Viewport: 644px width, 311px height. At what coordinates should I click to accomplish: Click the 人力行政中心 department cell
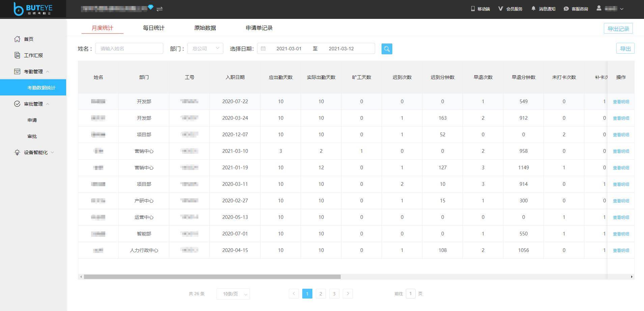pyautogui.click(x=144, y=250)
